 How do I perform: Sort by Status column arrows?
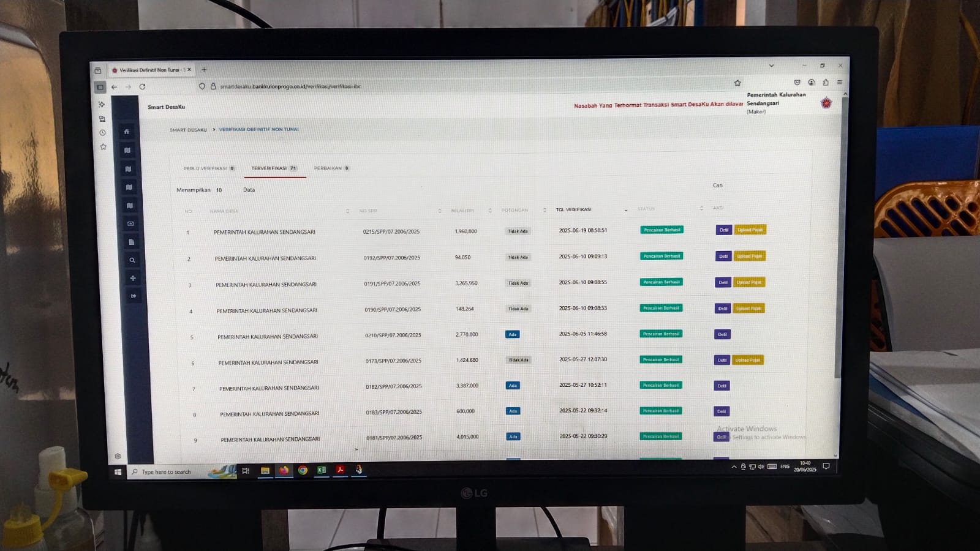(701, 209)
